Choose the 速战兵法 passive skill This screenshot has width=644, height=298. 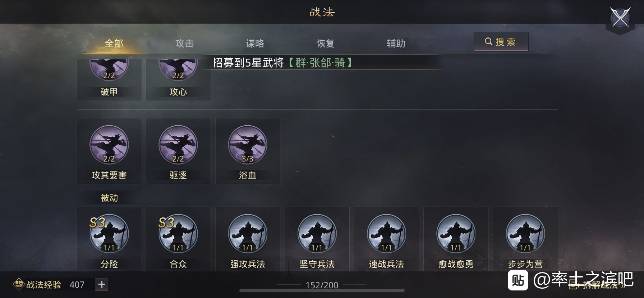[x=386, y=239]
